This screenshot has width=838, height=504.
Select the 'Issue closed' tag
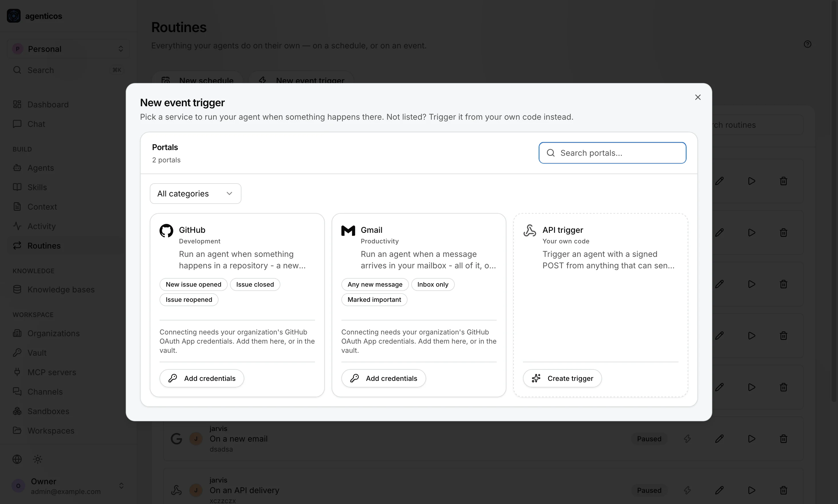tap(255, 285)
